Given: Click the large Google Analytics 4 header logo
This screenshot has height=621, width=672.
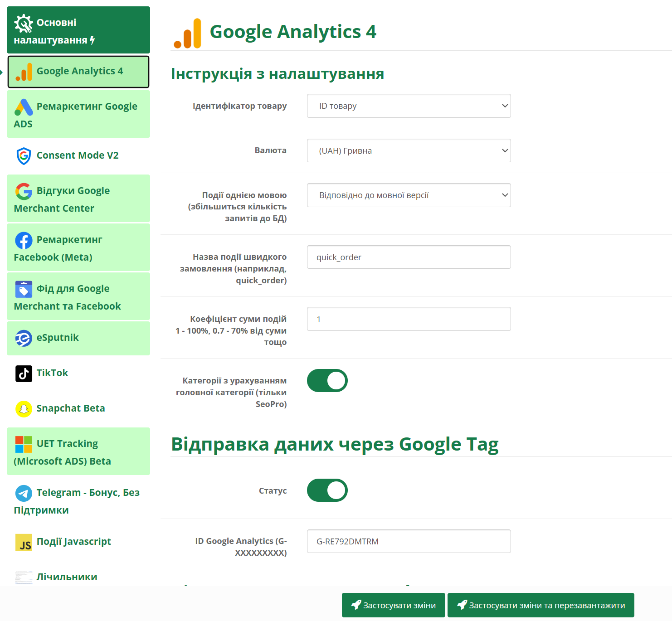Looking at the screenshot, I should coord(187,33).
